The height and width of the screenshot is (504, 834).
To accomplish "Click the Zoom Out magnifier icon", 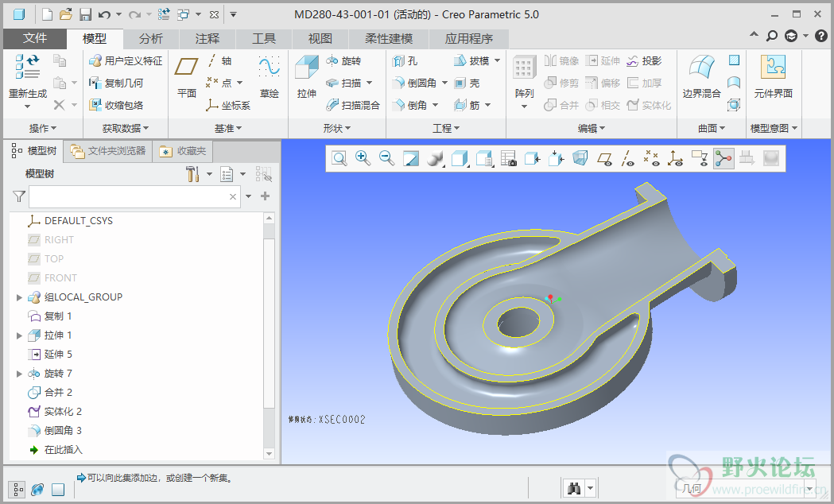I will pos(386,158).
